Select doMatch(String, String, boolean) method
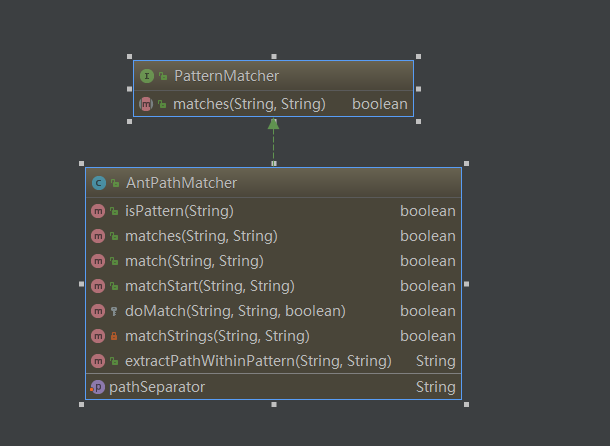Viewport: 610px width, 446px height. pyautogui.click(x=235, y=311)
